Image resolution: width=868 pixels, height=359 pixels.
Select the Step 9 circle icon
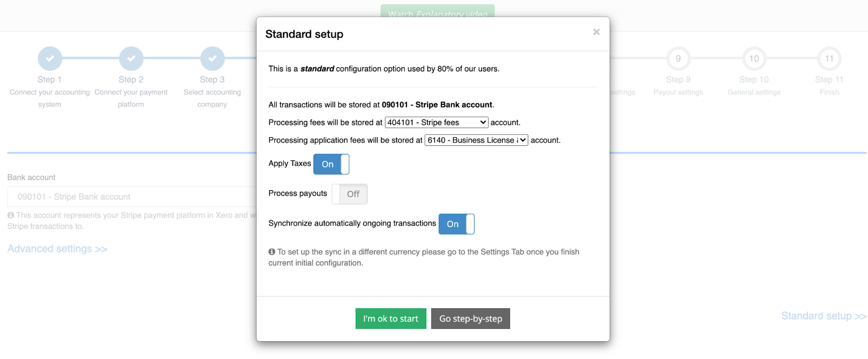click(678, 58)
